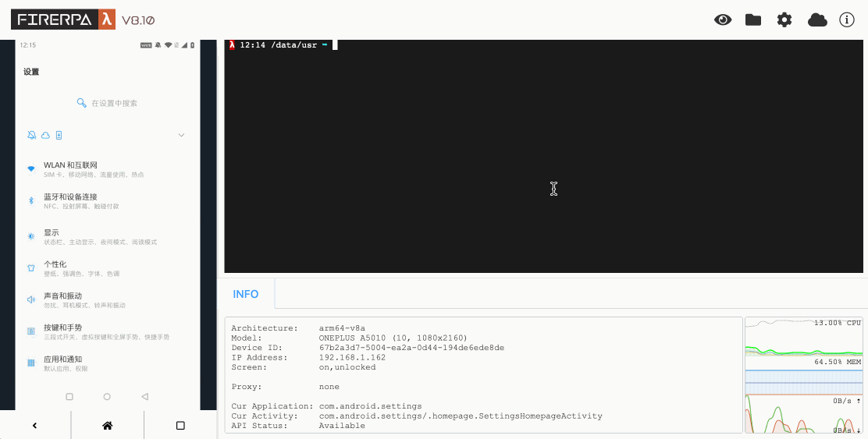Click the cloud icon in header
Viewport: 868px width, 439px height.
click(817, 20)
